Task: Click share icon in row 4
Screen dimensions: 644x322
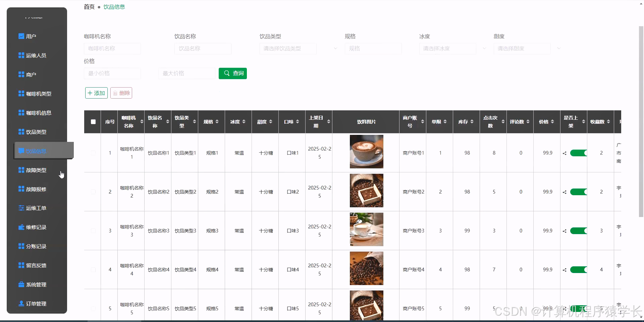Action: point(565,270)
